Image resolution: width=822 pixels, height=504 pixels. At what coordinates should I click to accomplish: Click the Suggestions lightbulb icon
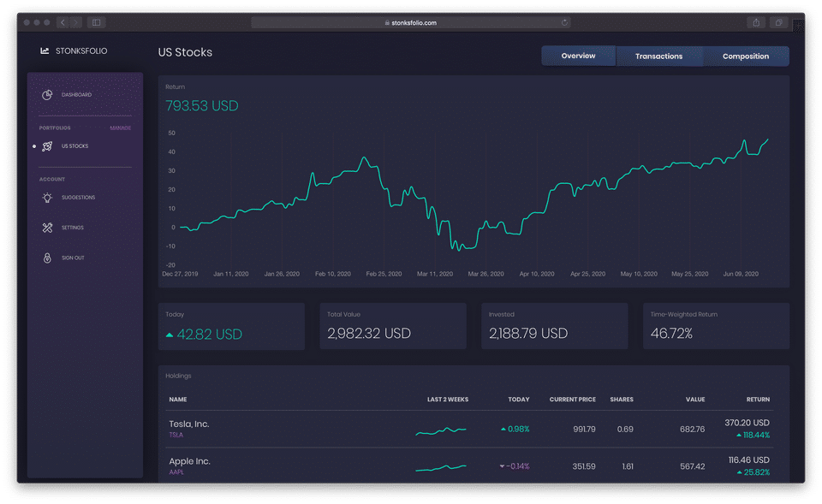(x=48, y=198)
